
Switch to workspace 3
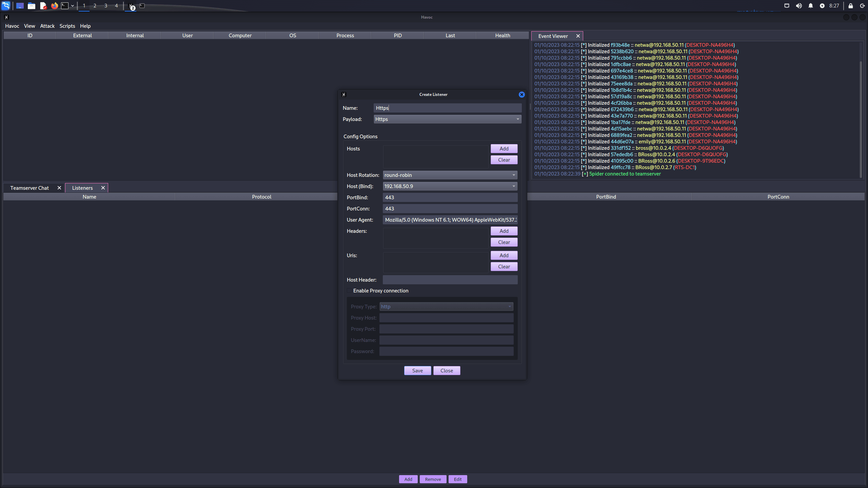coord(106,6)
